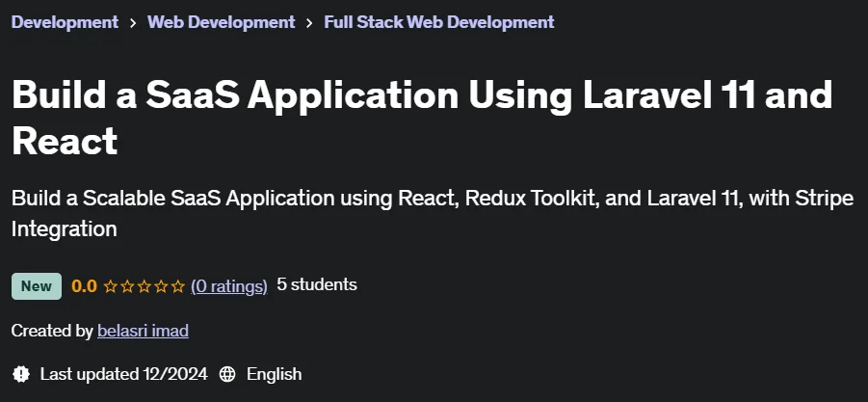Image resolution: width=868 pixels, height=402 pixels.
Task: Click the Created by label
Action: tap(52, 331)
